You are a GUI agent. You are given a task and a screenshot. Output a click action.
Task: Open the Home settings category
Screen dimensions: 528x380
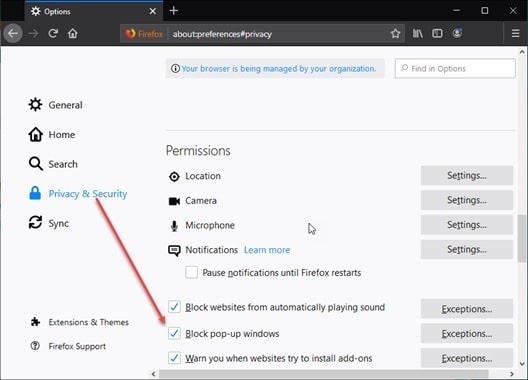[x=52, y=134]
